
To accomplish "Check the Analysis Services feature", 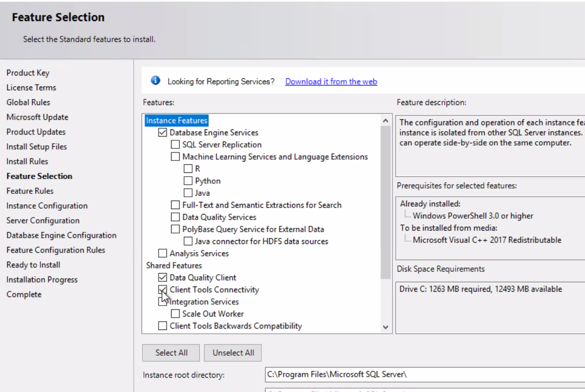I will tap(162, 253).
